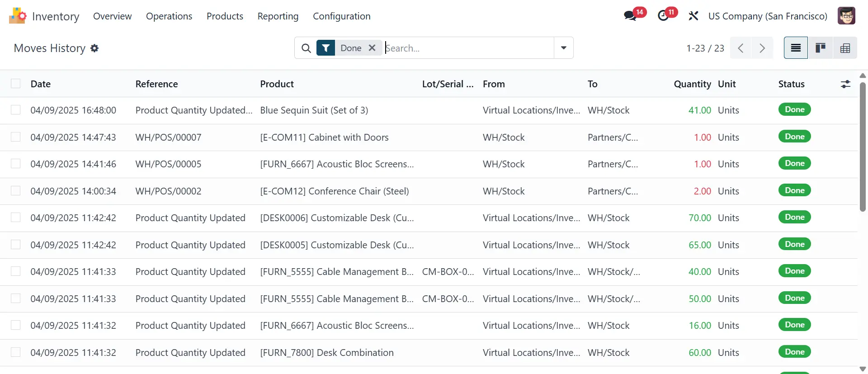Open the Reporting menu

point(278,16)
